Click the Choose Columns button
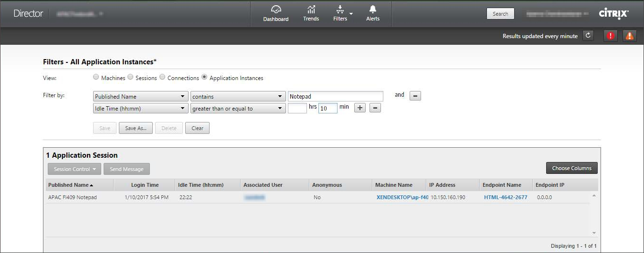This screenshot has height=253, width=644. click(571, 168)
